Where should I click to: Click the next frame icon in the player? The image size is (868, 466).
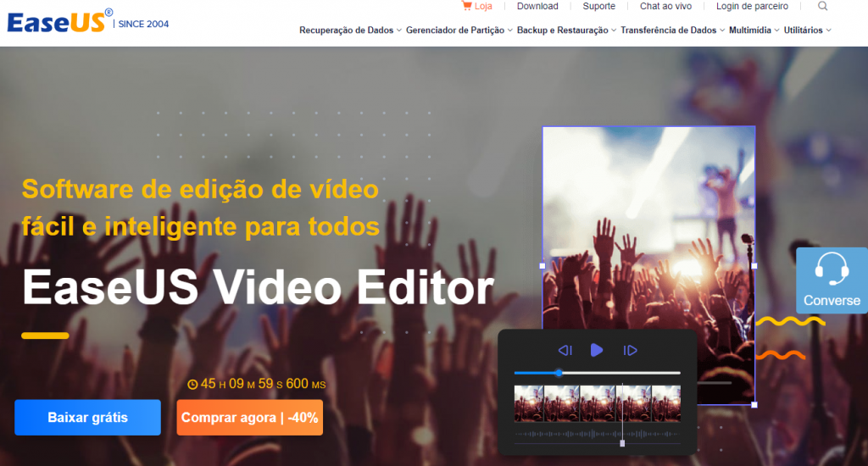pyautogui.click(x=630, y=350)
